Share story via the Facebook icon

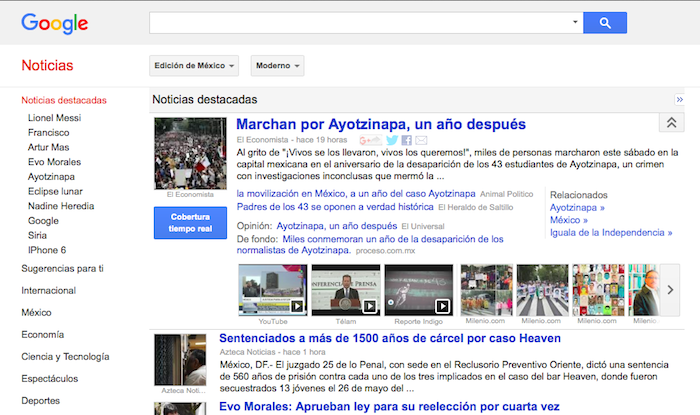click(x=407, y=141)
